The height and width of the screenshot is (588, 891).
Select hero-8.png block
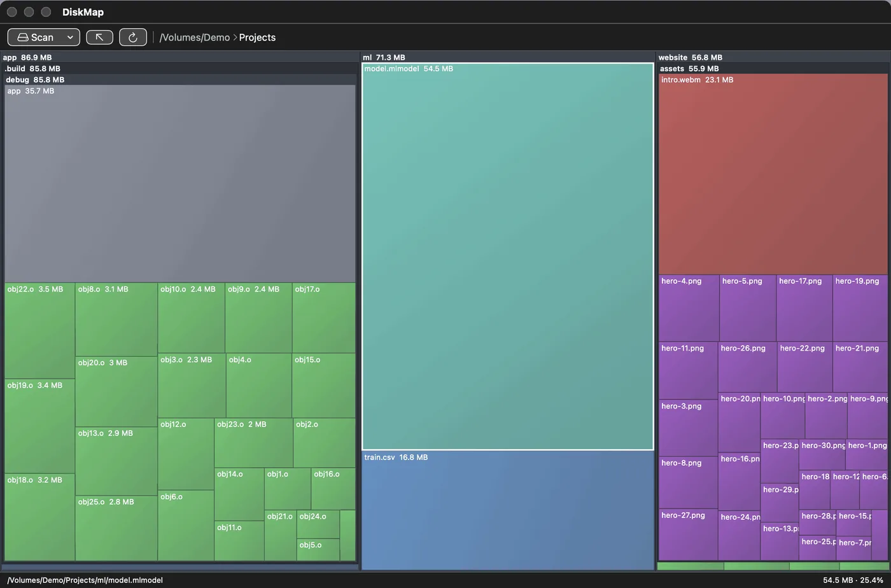coord(689,483)
